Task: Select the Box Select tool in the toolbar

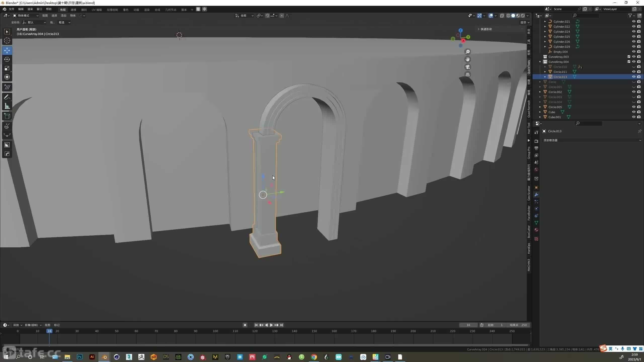Action: [7, 32]
